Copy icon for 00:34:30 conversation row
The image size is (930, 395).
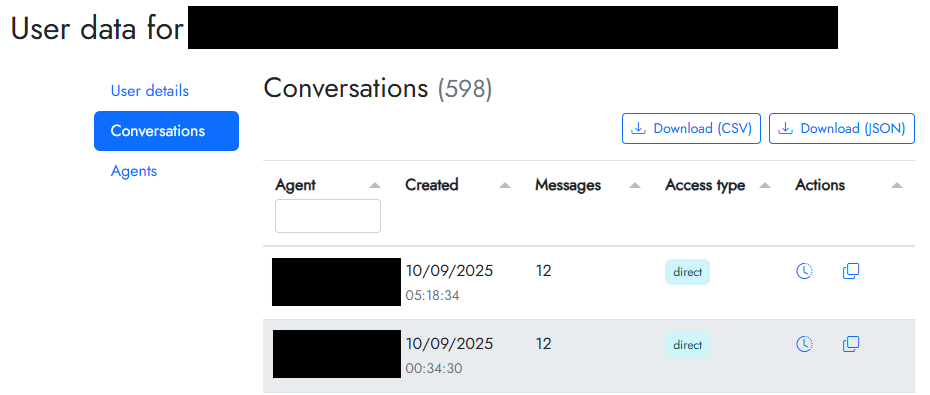tap(851, 344)
